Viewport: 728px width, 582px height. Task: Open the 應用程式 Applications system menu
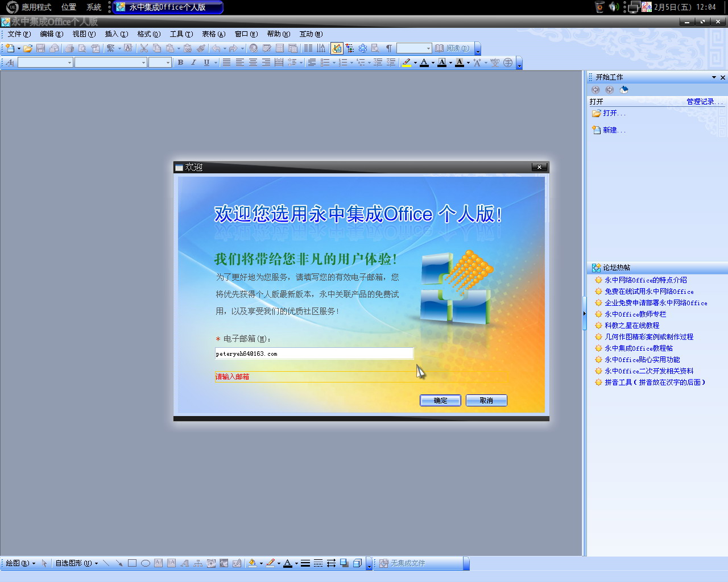pos(36,7)
